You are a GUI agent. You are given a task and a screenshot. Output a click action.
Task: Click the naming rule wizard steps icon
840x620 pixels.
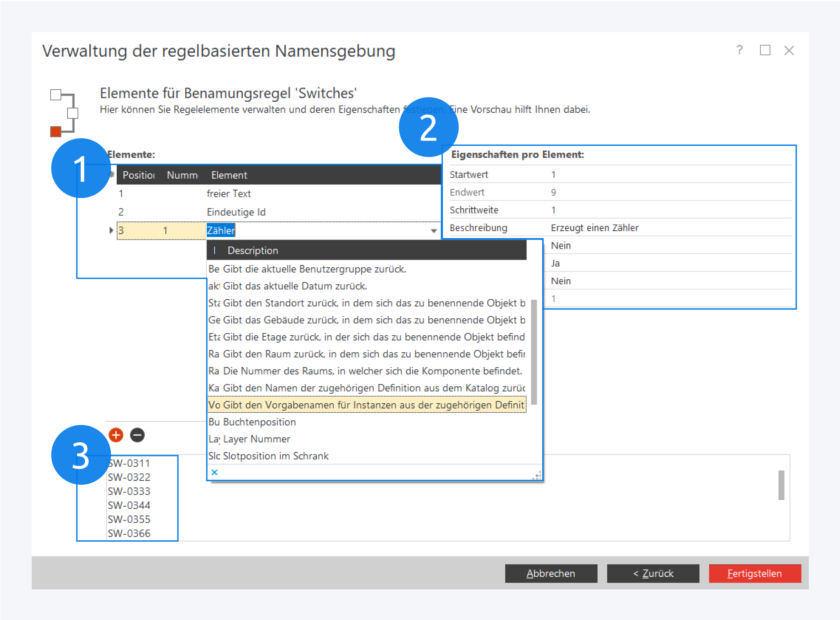pyautogui.click(x=64, y=112)
